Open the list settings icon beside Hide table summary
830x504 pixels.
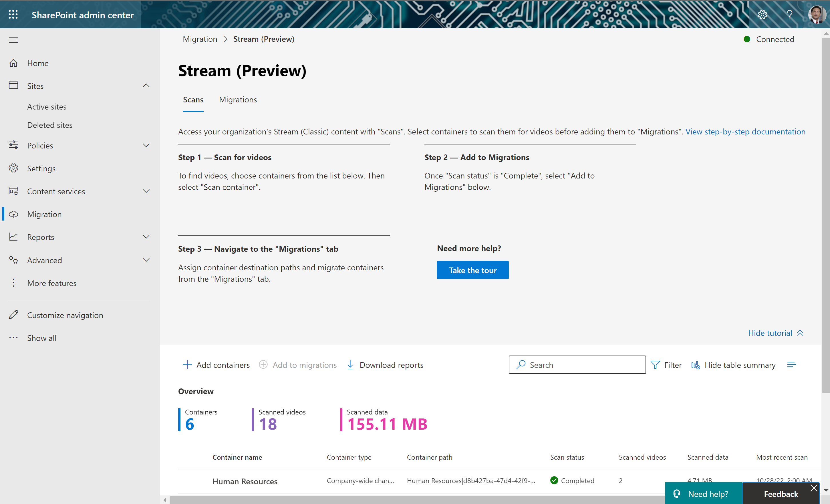coord(792,364)
